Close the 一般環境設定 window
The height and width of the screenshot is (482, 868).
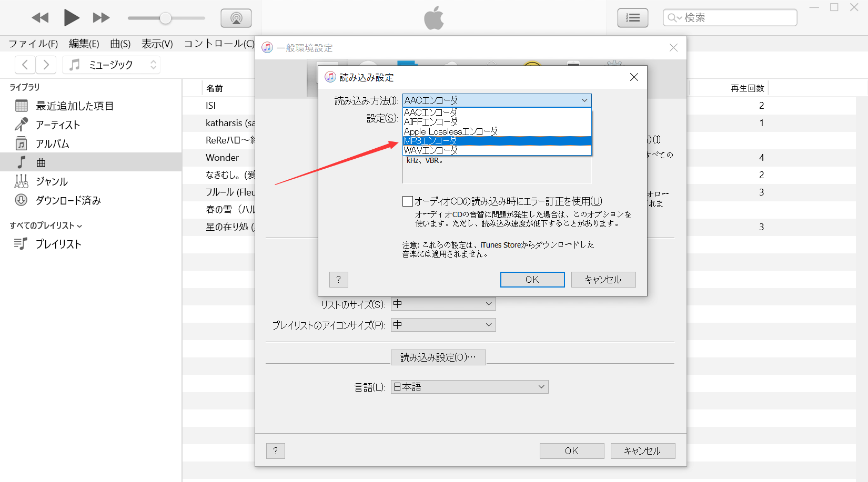coord(673,48)
